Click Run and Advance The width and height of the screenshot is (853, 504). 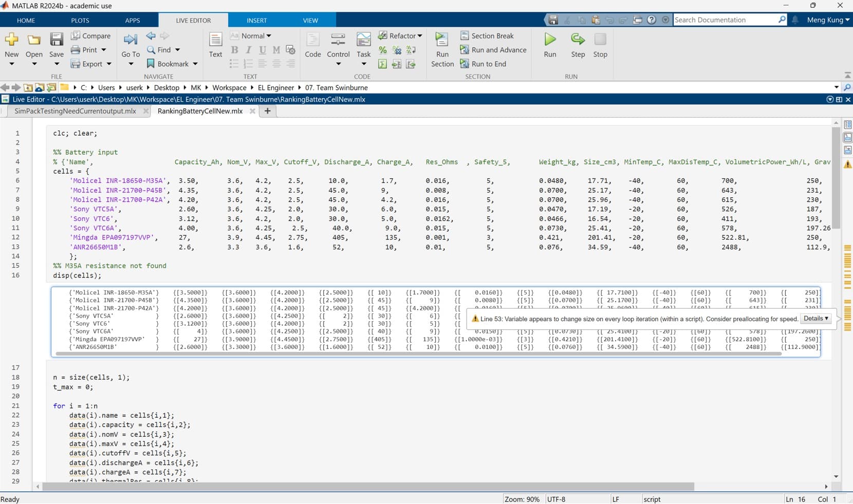(x=493, y=50)
